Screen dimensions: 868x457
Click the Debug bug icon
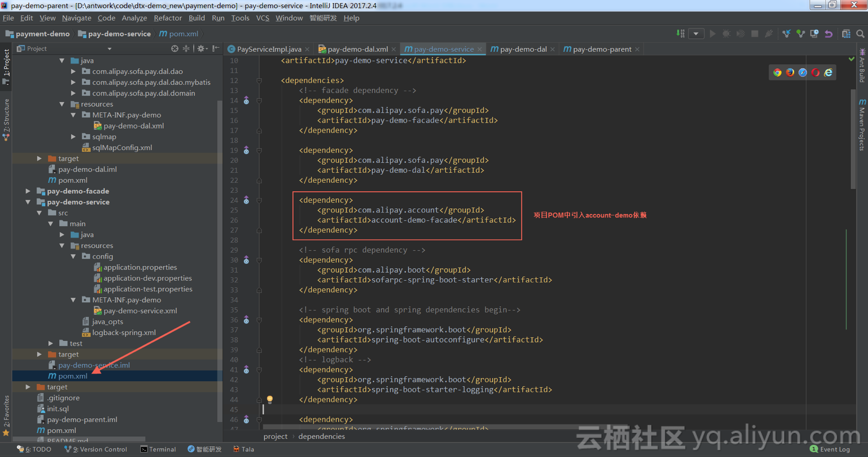click(726, 34)
